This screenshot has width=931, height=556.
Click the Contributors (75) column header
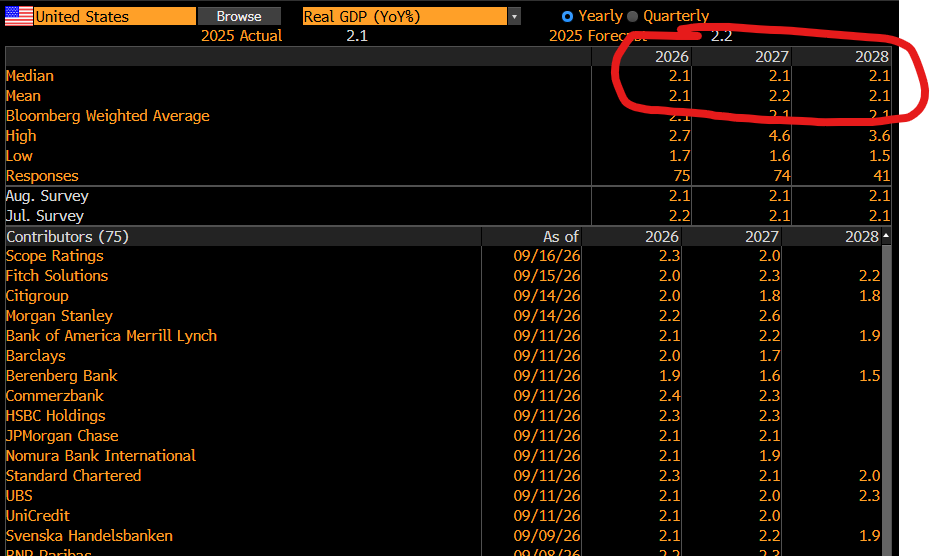click(243, 236)
